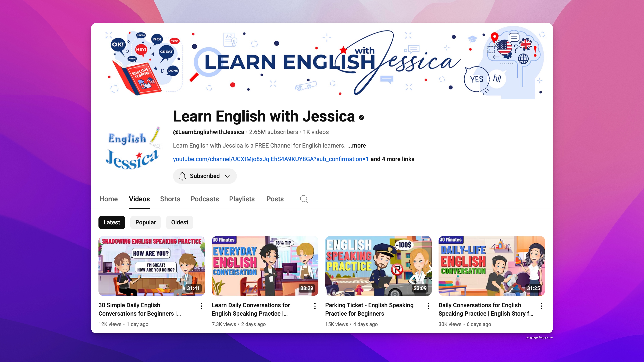Screen dimensions: 644x362
Task: Click the verified checkmark badge beside channel name
Action: [x=361, y=117]
